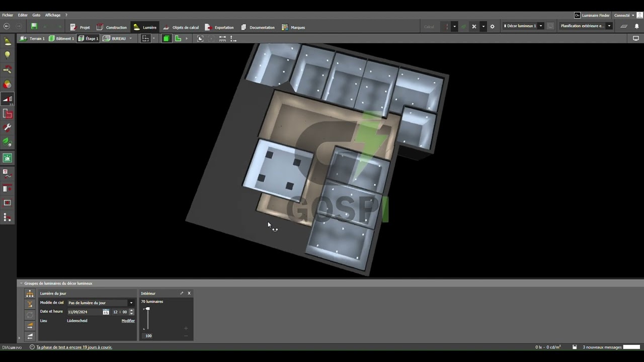The height and width of the screenshot is (362, 644).
Task: Switch to the Marques tab
Action: point(293,27)
